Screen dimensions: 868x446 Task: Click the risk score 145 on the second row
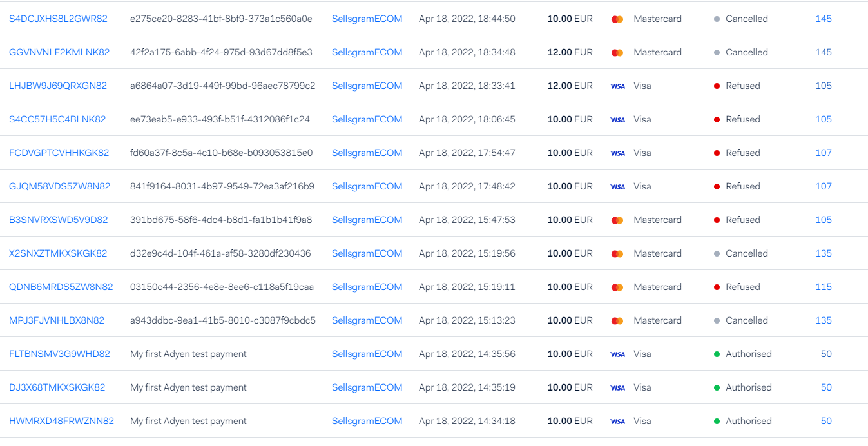pyautogui.click(x=824, y=52)
